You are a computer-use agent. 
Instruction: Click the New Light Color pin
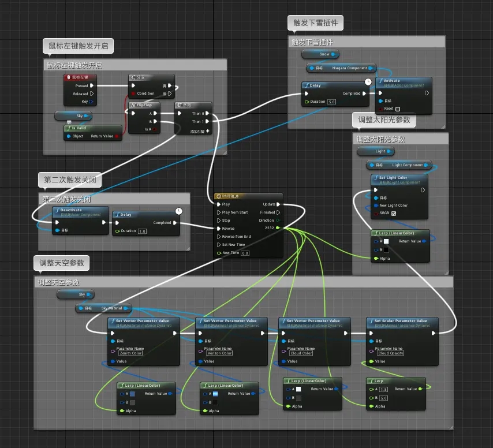click(x=376, y=206)
